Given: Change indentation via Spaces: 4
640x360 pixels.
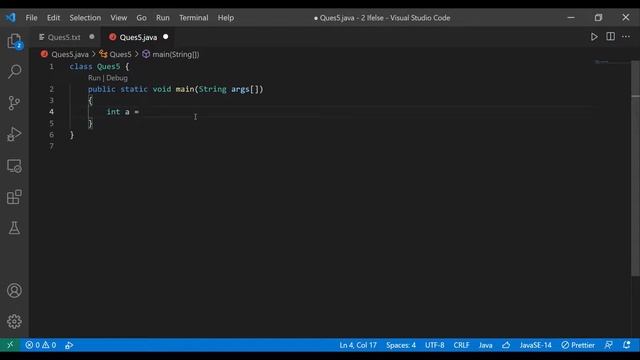Looking at the screenshot, I should click(401, 345).
